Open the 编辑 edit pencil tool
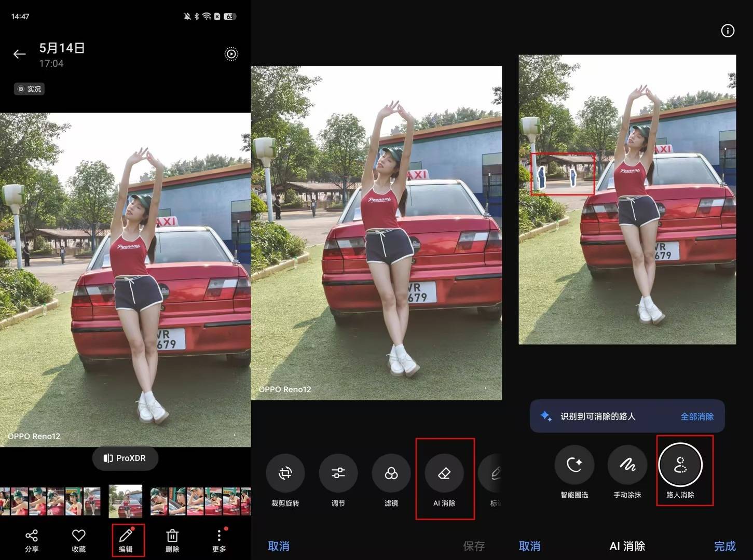Screen dimensions: 753x560 coord(126,540)
